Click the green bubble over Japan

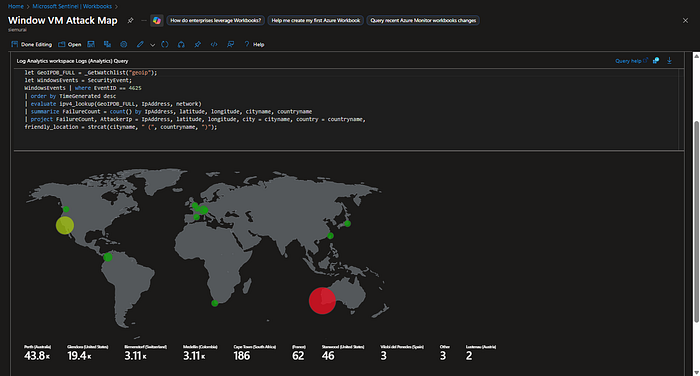point(347,224)
